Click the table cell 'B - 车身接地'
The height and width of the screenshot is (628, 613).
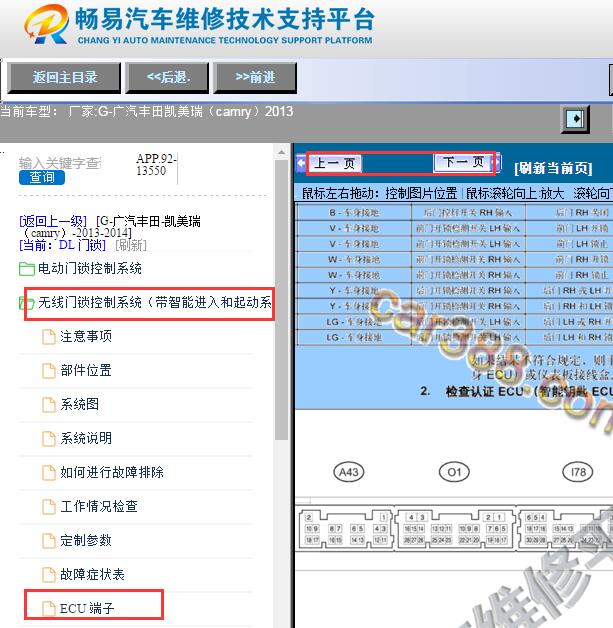[x=354, y=213]
